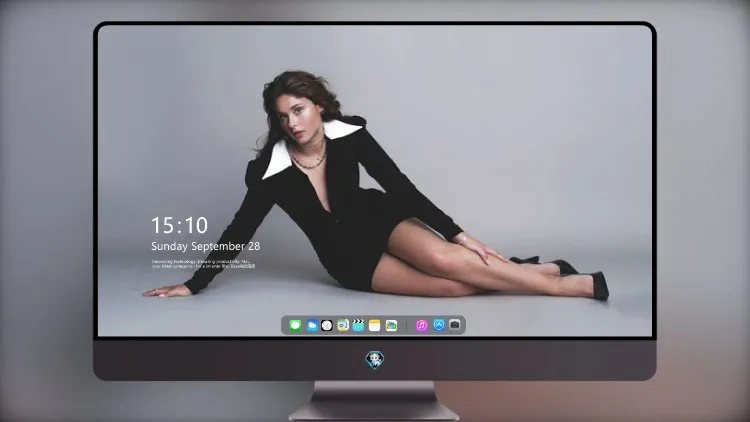Click the slogan text beneath the date
The height and width of the screenshot is (422, 750).
click(x=203, y=264)
